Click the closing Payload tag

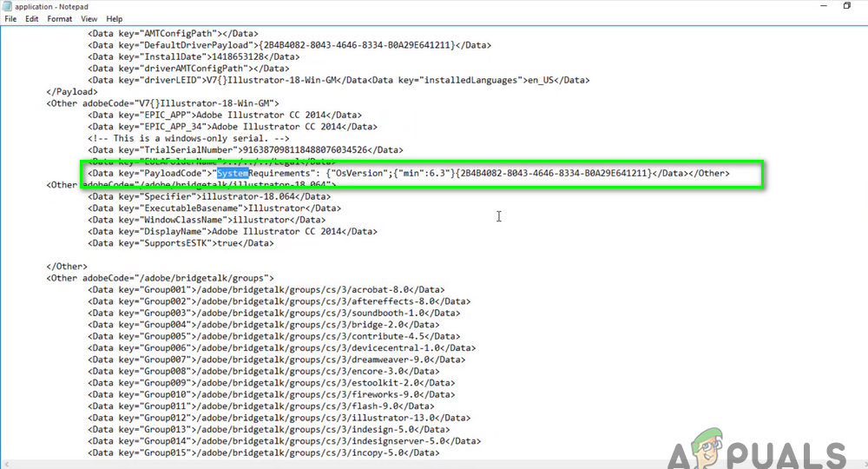tap(72, 91)
